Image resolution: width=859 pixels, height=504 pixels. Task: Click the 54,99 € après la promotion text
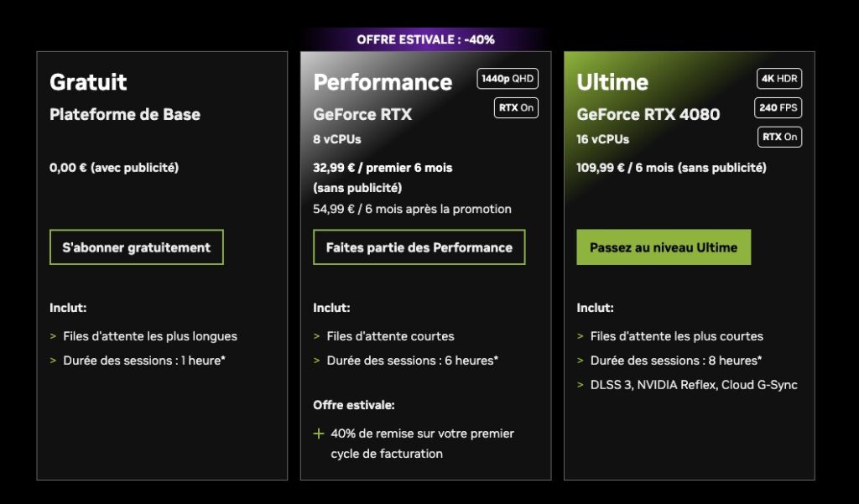pyautogui.click(x=412, y=209)
